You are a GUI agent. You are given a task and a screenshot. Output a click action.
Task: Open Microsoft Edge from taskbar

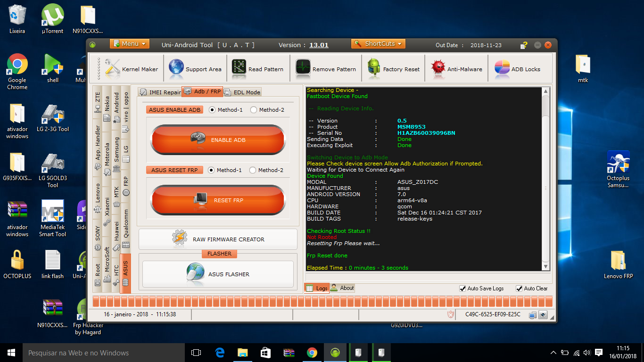(x=220, y=353)
